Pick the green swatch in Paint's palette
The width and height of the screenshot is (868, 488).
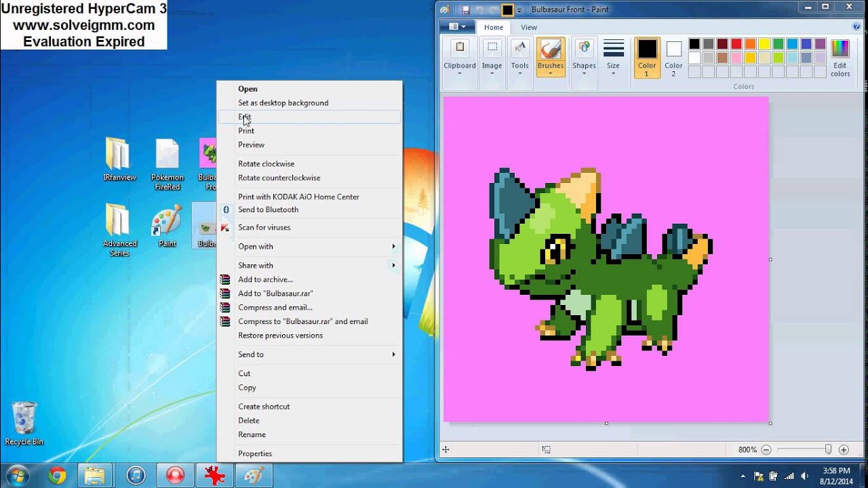(778, 44)
